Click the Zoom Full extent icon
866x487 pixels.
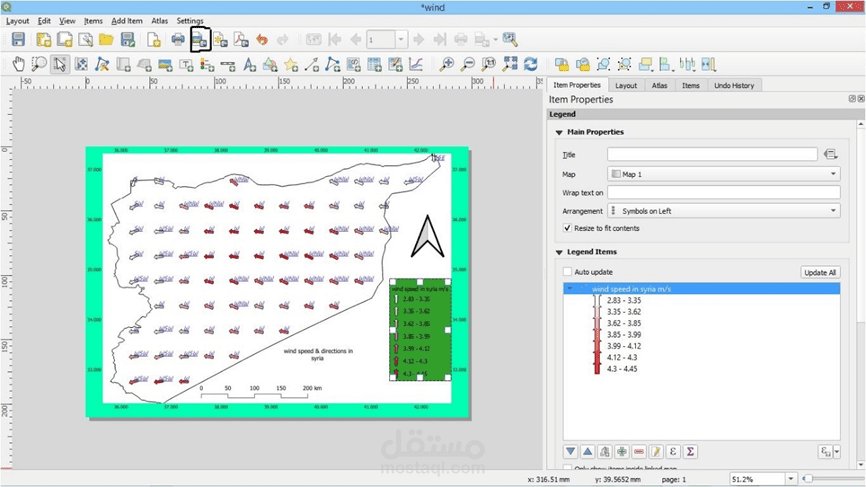[510, 64]
